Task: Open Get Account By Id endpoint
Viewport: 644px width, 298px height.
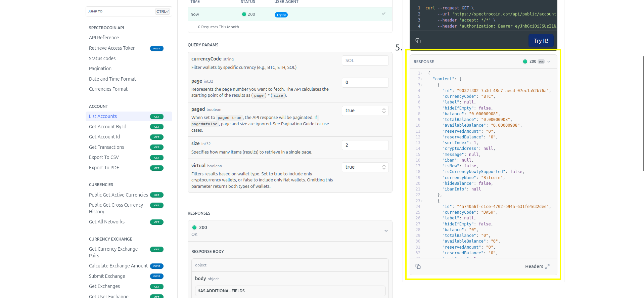Action: tap(107, 127)
